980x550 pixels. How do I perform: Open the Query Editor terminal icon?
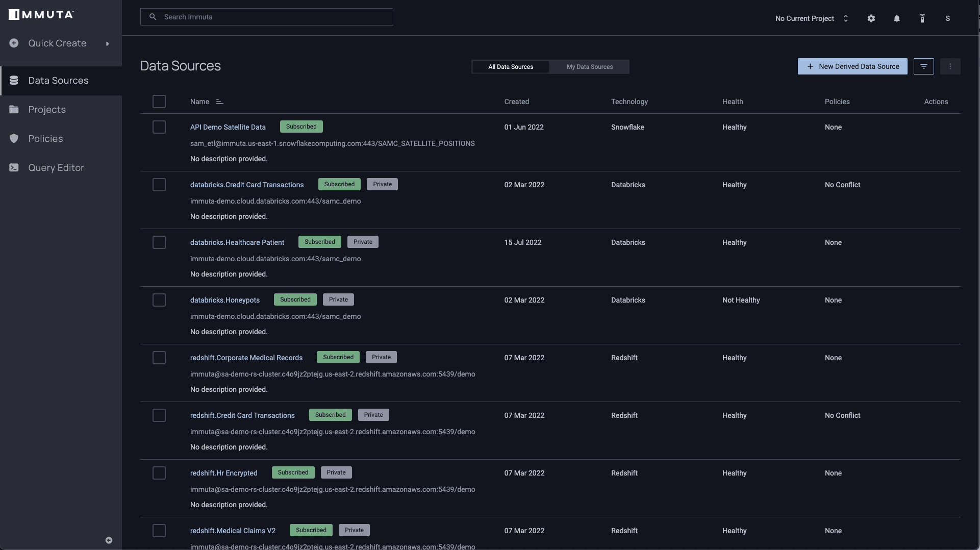tap(14, 168)
